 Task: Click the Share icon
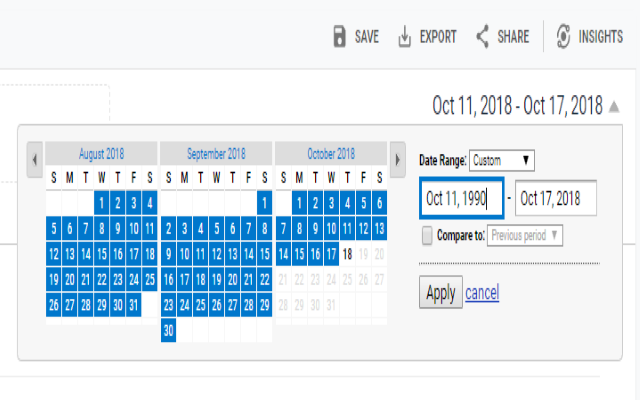coord(483,37)
